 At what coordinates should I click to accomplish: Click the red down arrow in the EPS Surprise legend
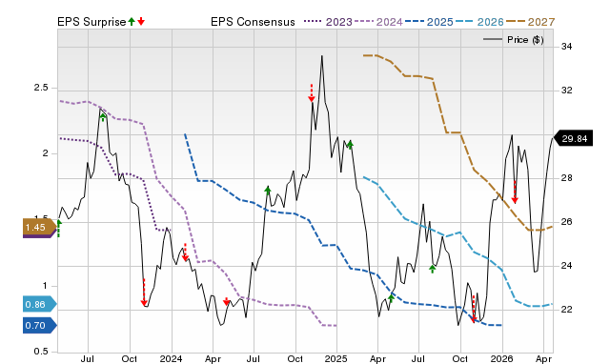point(141,21)
